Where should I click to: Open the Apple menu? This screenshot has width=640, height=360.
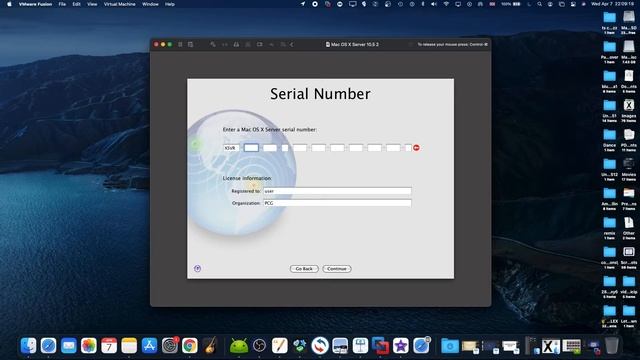[9, 4]
